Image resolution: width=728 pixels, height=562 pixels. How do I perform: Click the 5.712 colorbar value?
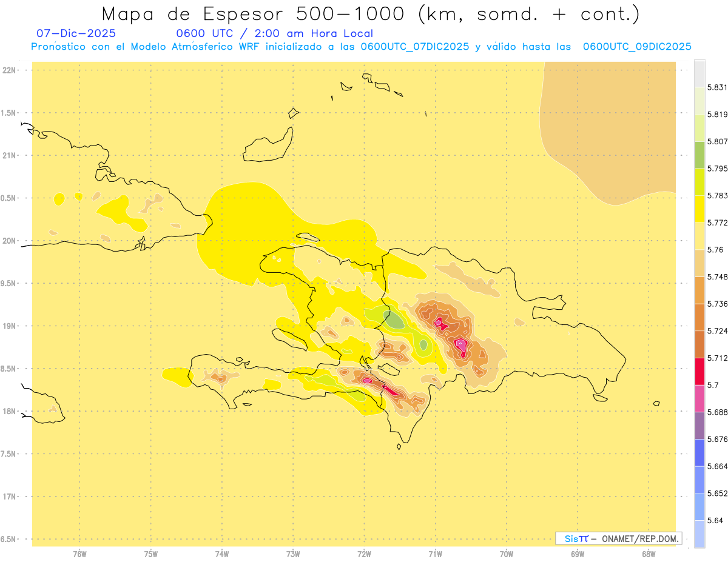[x=718, y=358]
